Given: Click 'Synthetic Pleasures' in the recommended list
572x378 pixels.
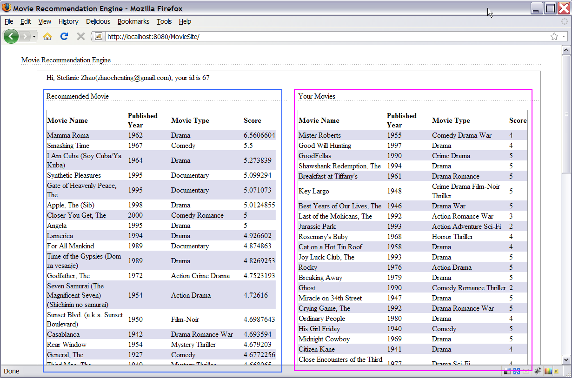Looking at the screenshot, I should tap(74, 176).
